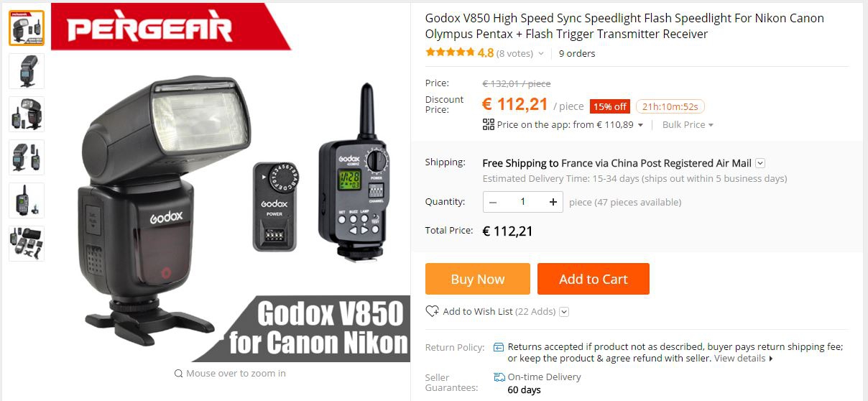
Task: Click the quantity input field
Action: click(522, 202)
